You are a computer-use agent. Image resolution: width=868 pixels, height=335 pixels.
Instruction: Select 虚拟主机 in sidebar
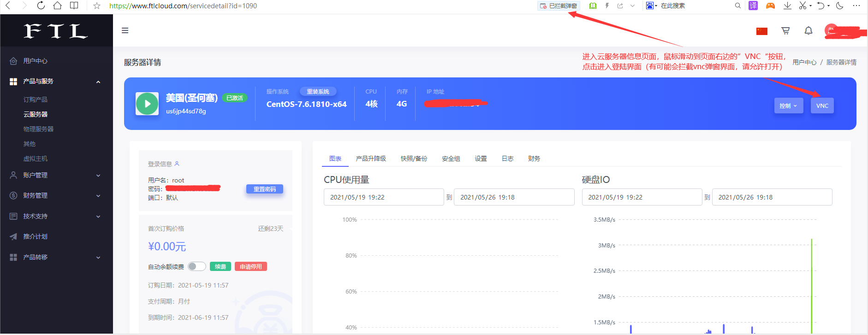36,159
